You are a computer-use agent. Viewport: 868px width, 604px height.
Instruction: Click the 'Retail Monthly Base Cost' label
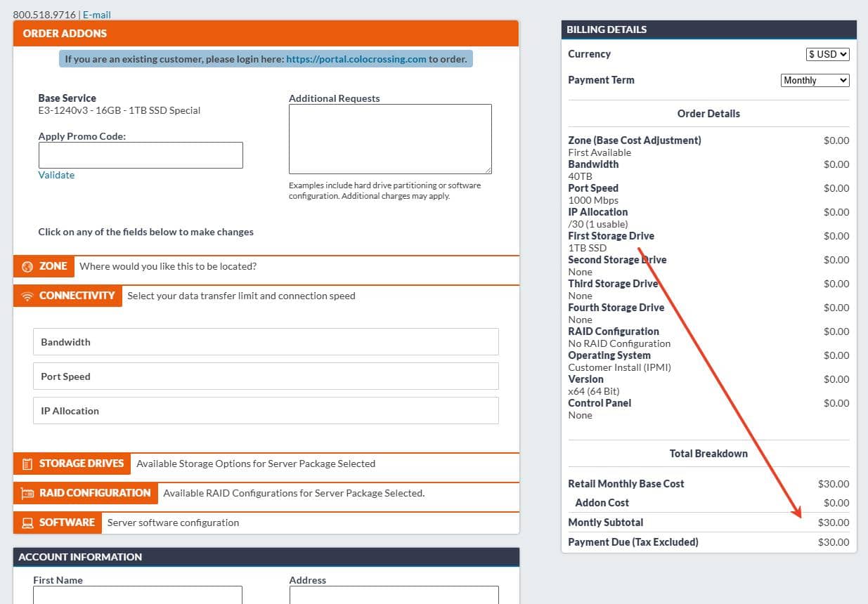pyautogui.click(x=626, y=484)
